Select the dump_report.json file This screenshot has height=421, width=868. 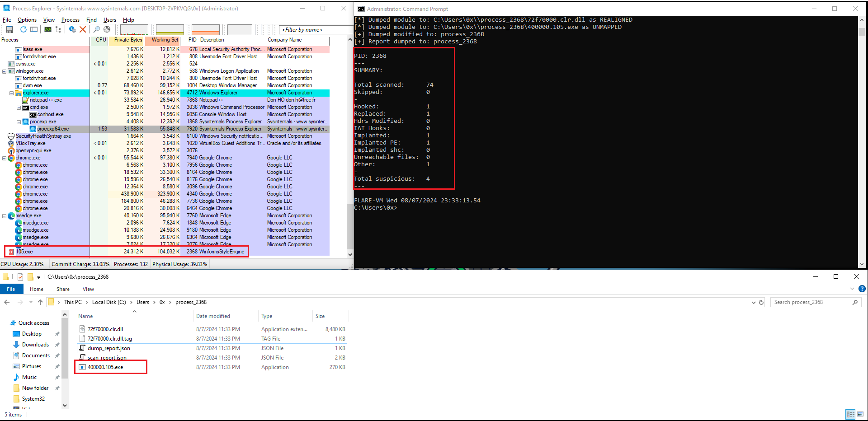109,348
